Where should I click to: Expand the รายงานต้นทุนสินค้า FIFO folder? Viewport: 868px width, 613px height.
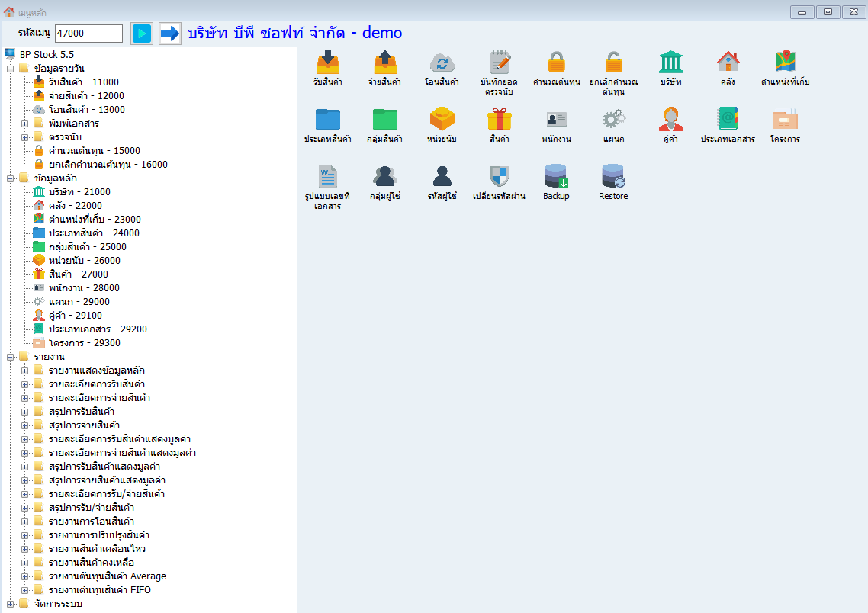[x=25, y=590]
